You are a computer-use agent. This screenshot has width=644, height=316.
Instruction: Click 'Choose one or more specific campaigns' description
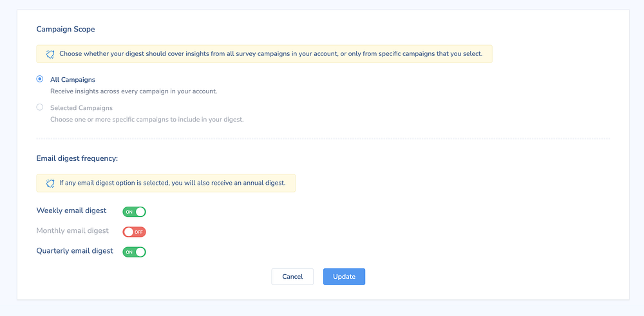147,120
